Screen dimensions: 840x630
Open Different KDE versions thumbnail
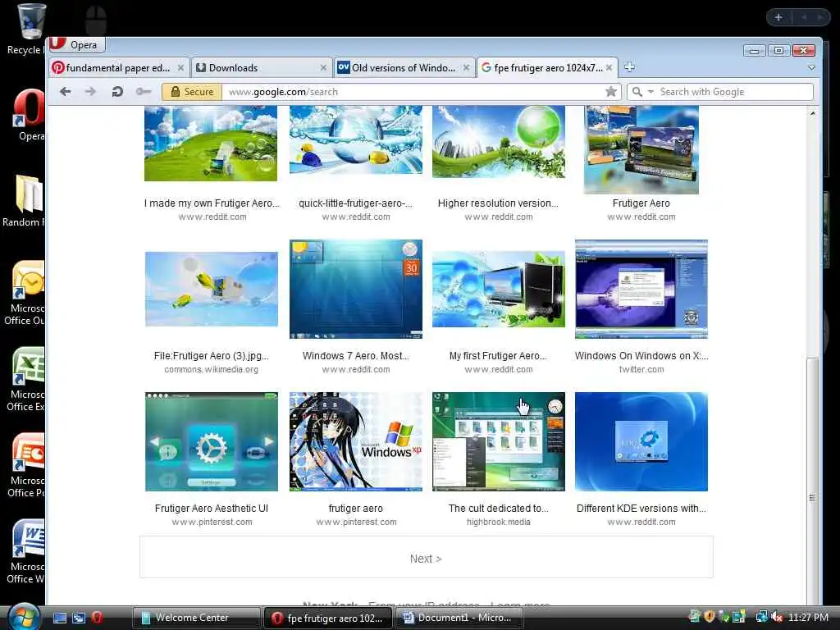point(641,441)
